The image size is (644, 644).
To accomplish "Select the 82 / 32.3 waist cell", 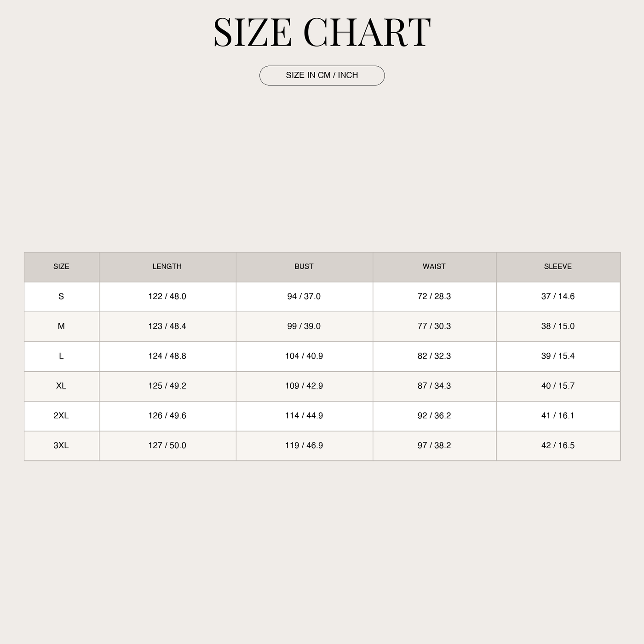I will 434,356.
